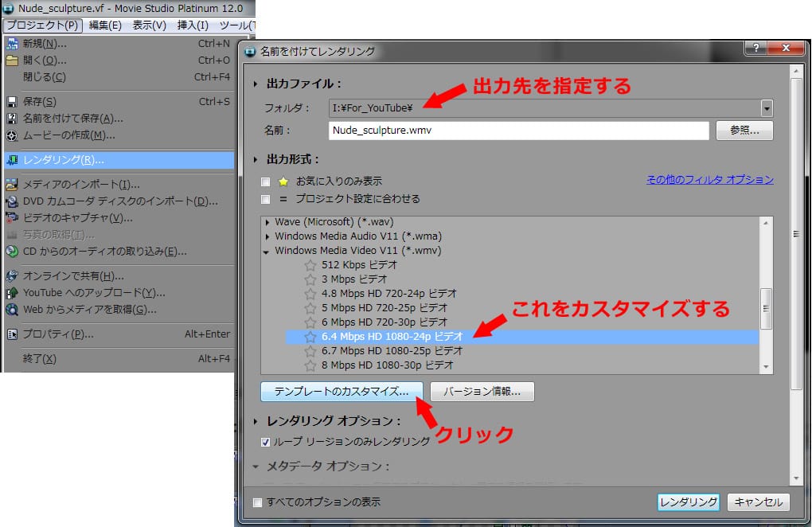The image size is (812, 527).
Task: Click the format list vertical scrollbar thumb
Action: pyautogui.click(x=766, y=308)
